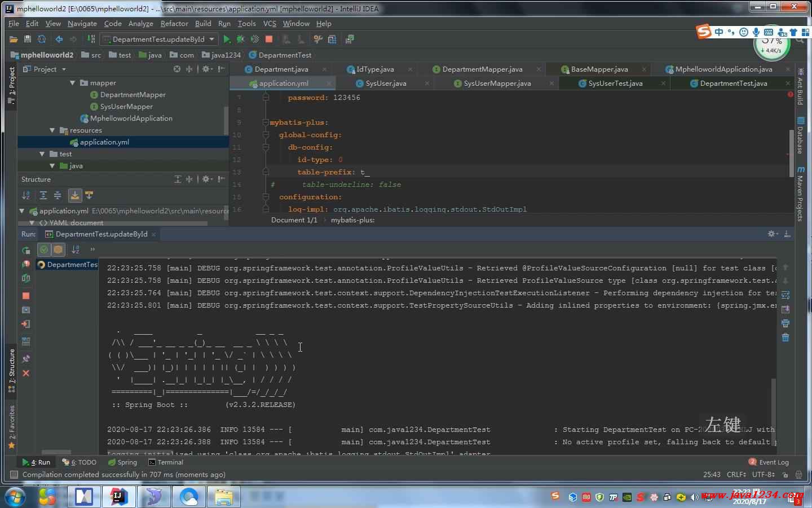Open the Refactor menu

click(174, 24)
